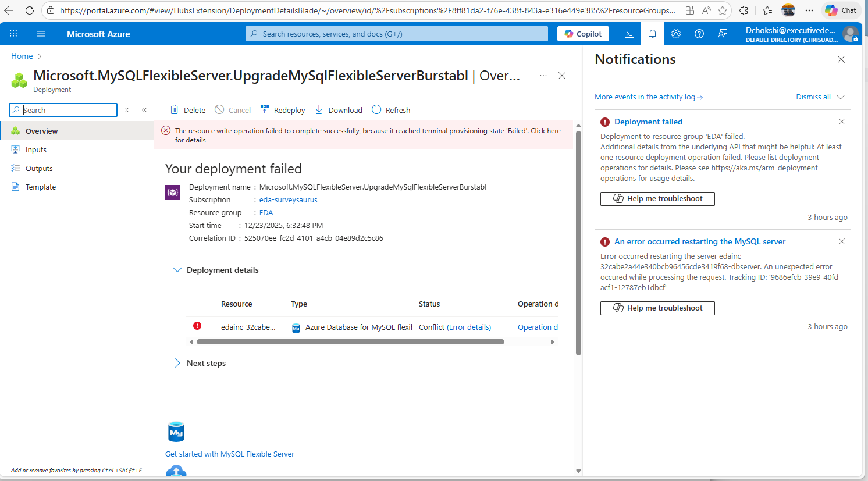This screenshot has width=868, height=481.
Task: Dismiss the MySQL restart error notification
Action: click(842, 241)
